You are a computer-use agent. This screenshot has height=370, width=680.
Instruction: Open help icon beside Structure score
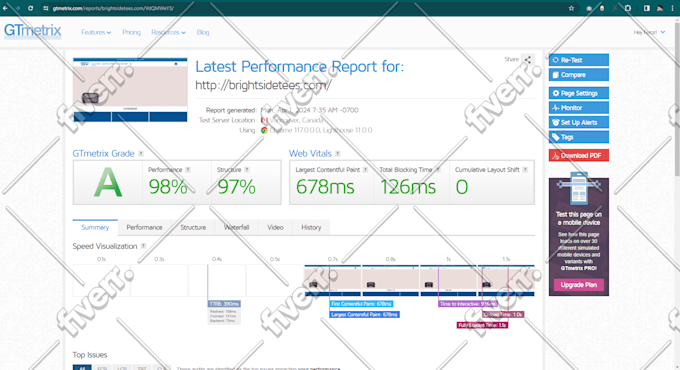247,170
